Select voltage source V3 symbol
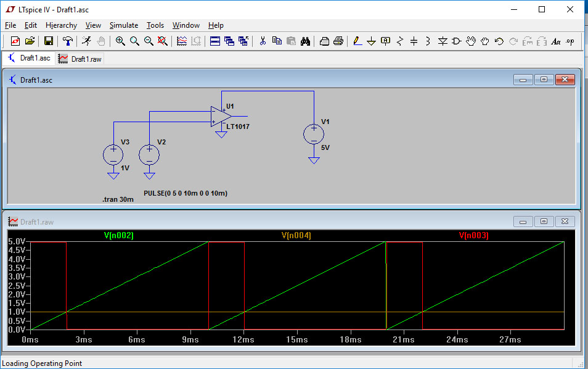588x369 pixels. tap(113, 155)
